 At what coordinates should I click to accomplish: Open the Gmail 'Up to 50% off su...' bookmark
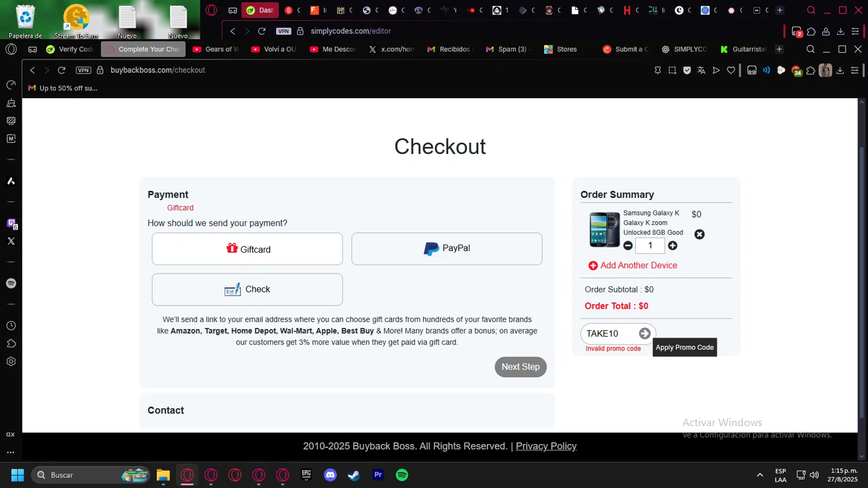[62, 88]
